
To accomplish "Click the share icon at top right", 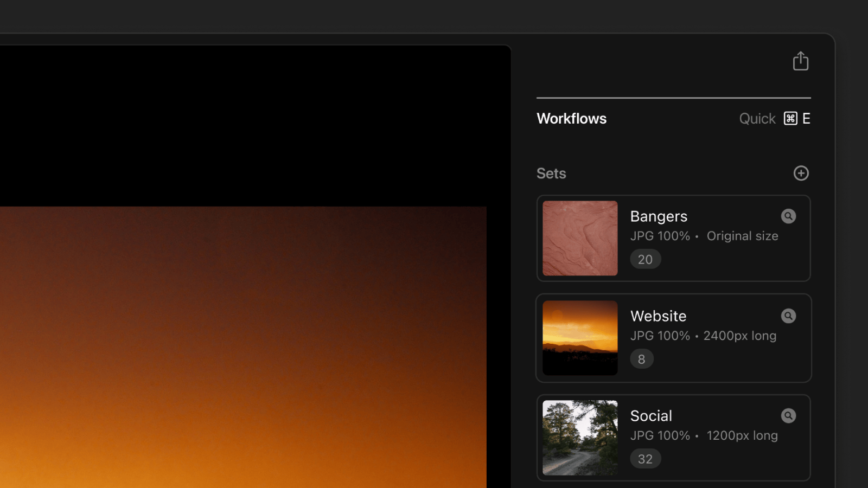I will click(x=800, y=61).
